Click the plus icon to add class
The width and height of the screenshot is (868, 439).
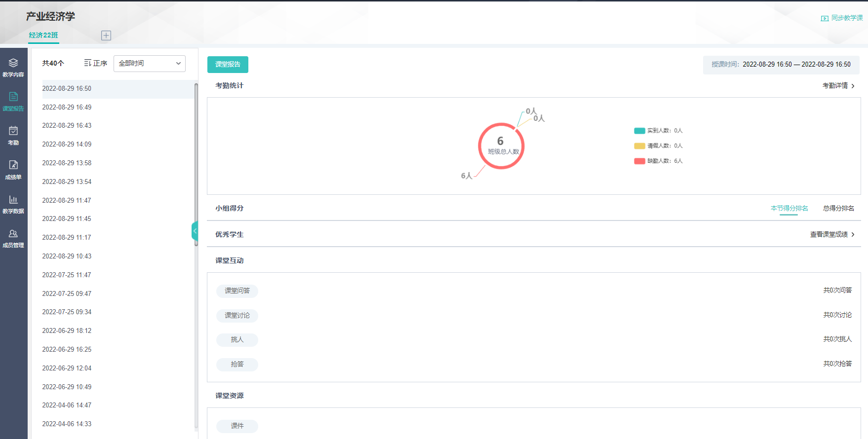pos(106,36)
